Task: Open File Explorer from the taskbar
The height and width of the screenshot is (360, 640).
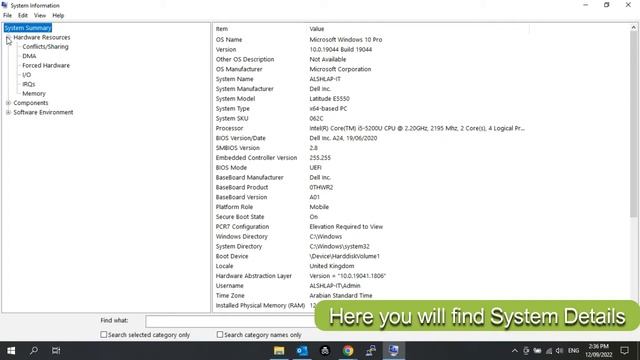Action: tap(279, 351)
